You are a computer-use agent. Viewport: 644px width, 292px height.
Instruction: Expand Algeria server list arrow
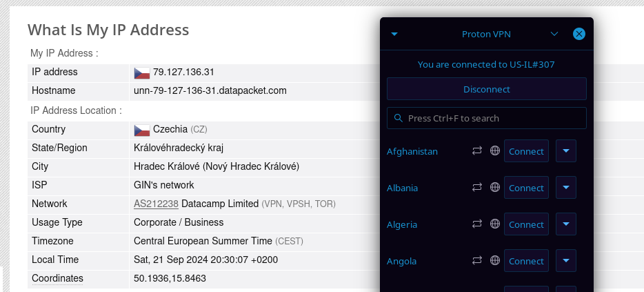[566, 224]
